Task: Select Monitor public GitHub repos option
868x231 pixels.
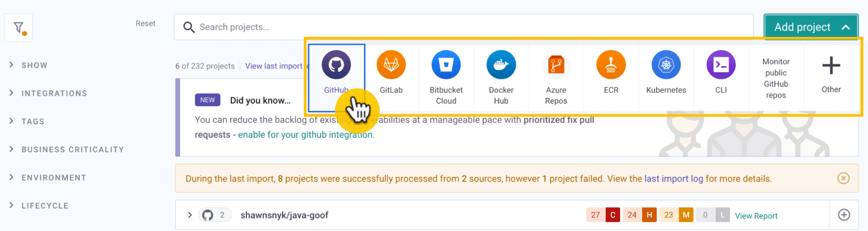Action: (776, 78)
